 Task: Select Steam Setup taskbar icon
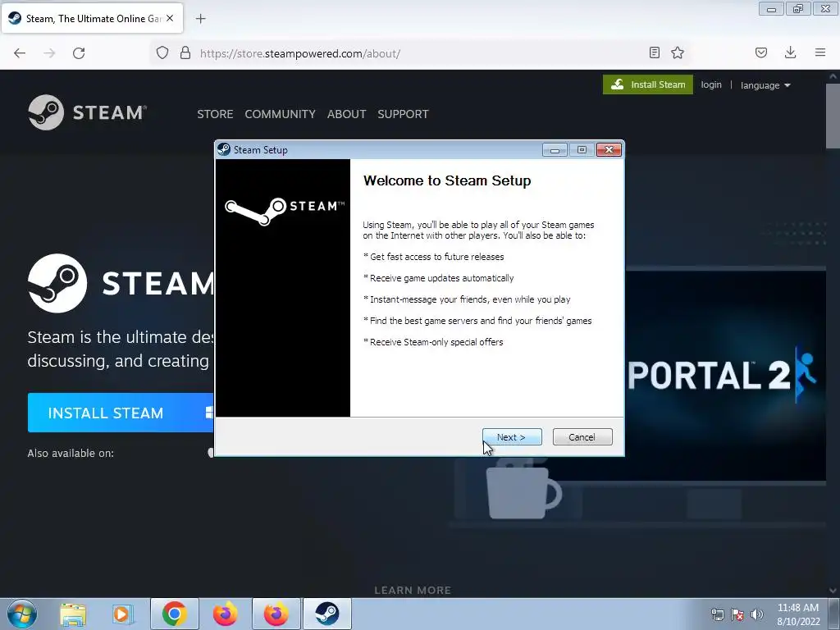[326, 614]
